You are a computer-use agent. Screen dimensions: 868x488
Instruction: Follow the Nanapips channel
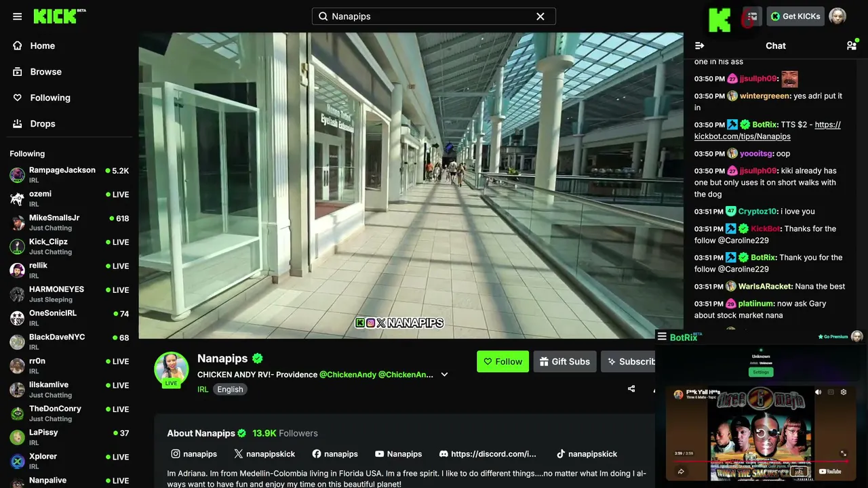[x=502, y=361]
